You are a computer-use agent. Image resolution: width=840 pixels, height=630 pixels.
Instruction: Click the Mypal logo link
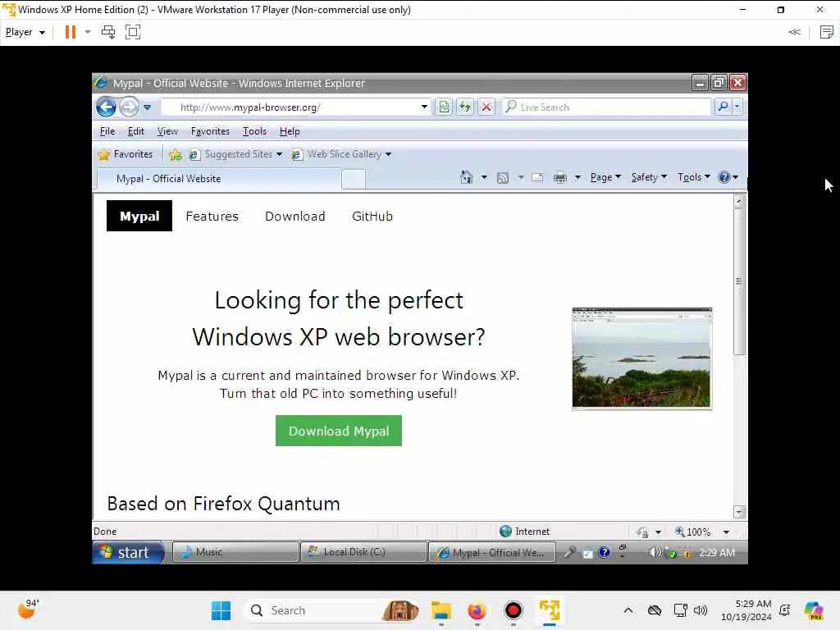coord(139,216)
